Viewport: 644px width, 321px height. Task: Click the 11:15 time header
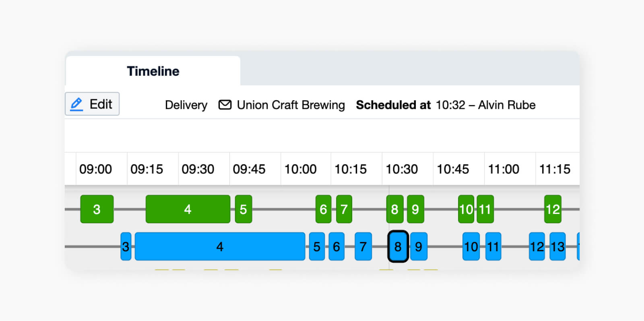555,169
